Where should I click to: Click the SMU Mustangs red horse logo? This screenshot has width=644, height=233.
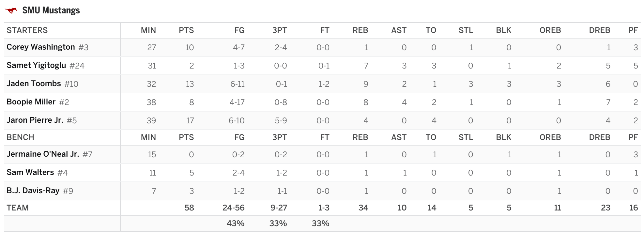pos(11,10)
